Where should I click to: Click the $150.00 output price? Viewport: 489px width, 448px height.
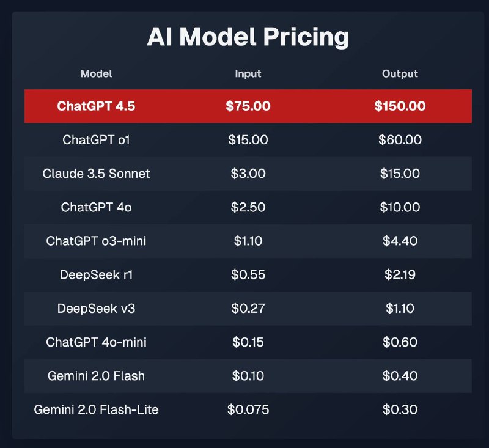tap(400, 106)
